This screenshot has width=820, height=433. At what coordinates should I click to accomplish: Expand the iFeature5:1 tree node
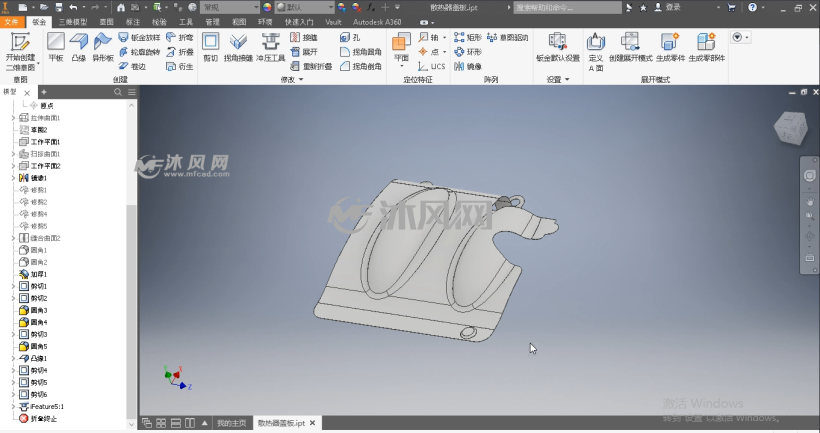tap(13, 406)
